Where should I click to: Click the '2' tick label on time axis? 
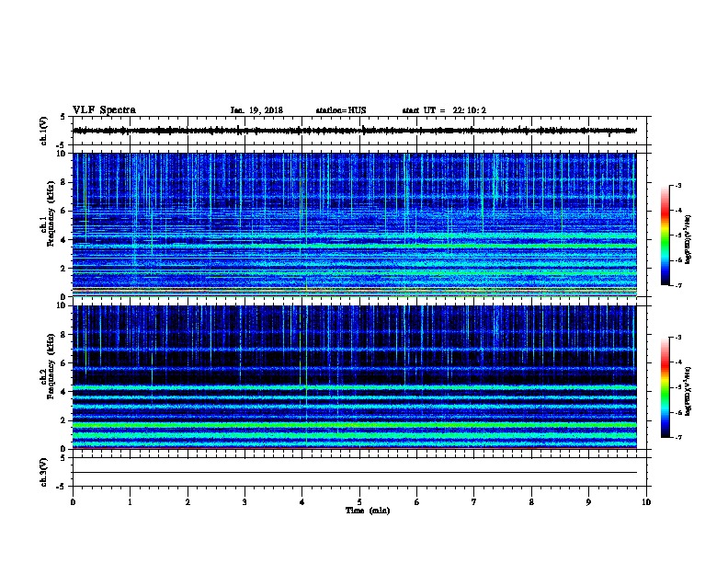[188, 502]
